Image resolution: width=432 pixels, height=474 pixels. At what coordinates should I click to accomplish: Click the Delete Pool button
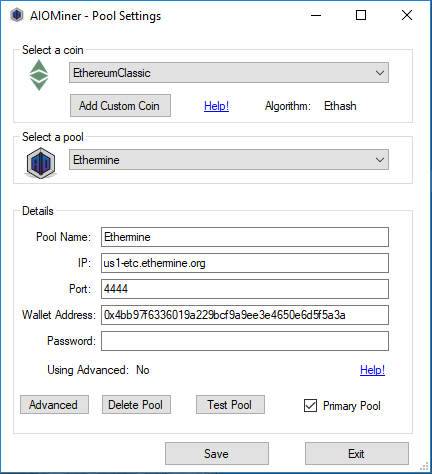point(136,405)
